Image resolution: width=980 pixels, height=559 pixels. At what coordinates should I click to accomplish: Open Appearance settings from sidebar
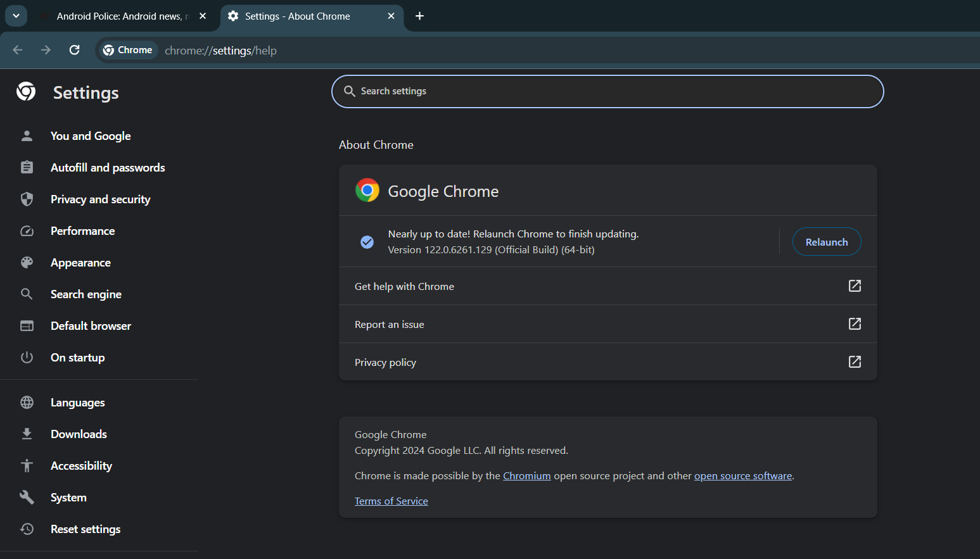[x=80, y=262]
